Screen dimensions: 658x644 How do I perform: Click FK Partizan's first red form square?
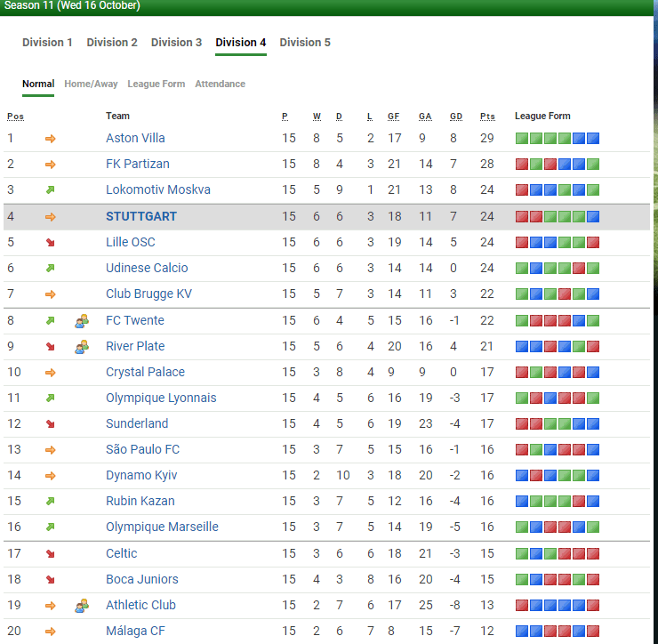[522, 165]
